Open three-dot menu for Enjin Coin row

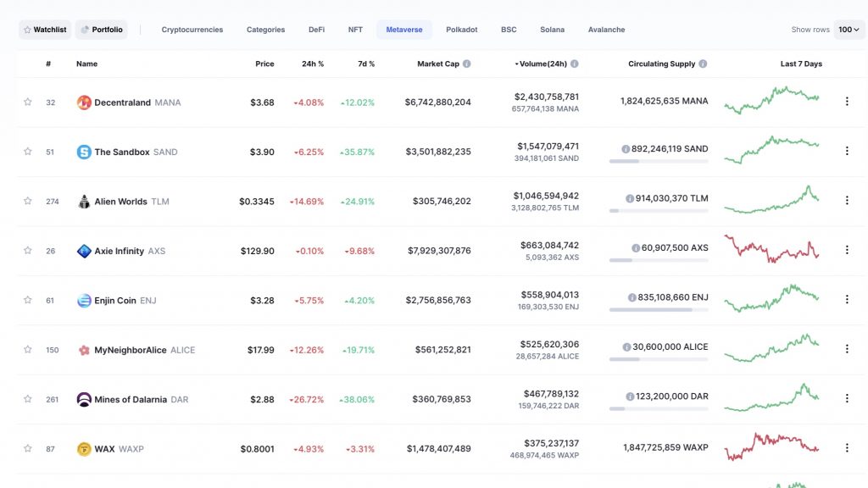[x=847, y=299]
